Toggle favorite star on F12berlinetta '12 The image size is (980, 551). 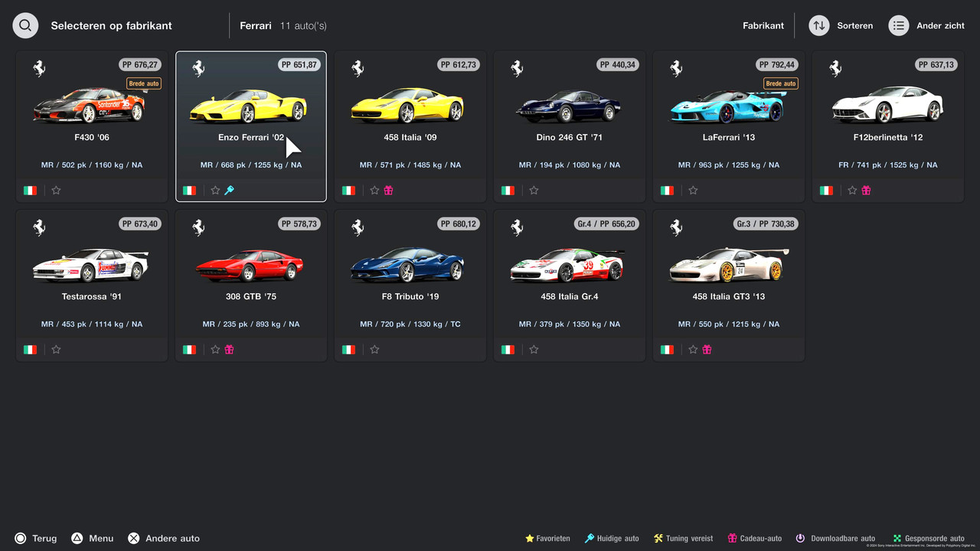852,191
